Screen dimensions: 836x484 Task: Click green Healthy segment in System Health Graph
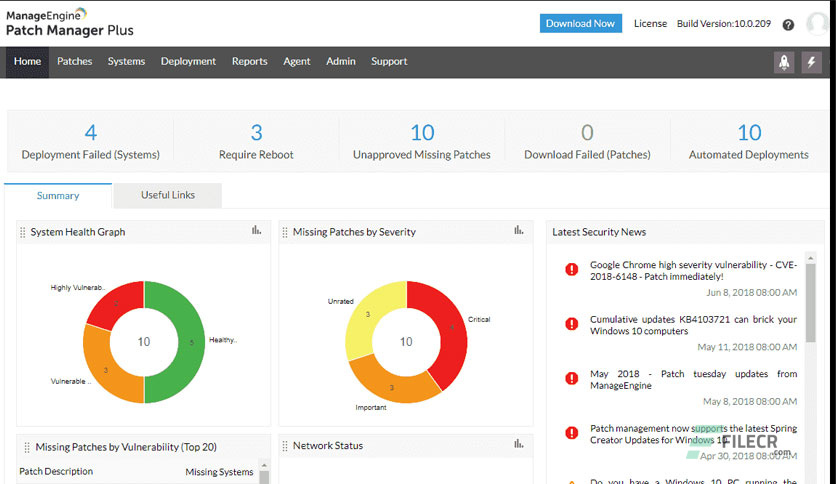[191, 342]
